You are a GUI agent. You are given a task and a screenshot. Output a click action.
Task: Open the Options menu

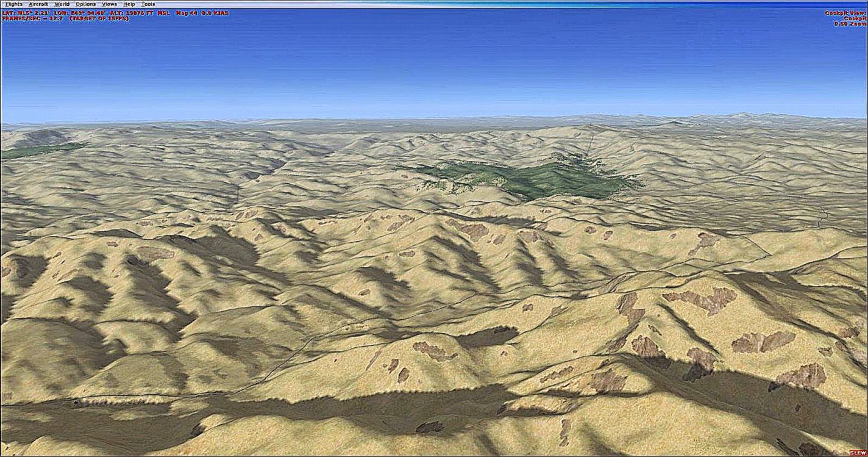[x=85, y=3]
